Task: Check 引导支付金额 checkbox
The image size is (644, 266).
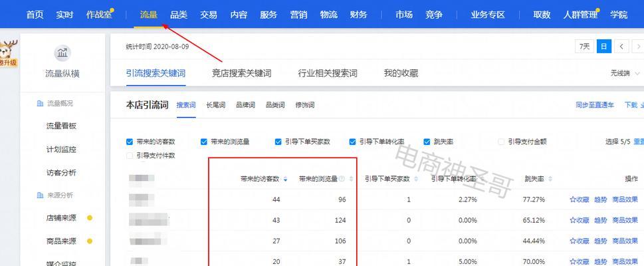Action: (501, 142)
